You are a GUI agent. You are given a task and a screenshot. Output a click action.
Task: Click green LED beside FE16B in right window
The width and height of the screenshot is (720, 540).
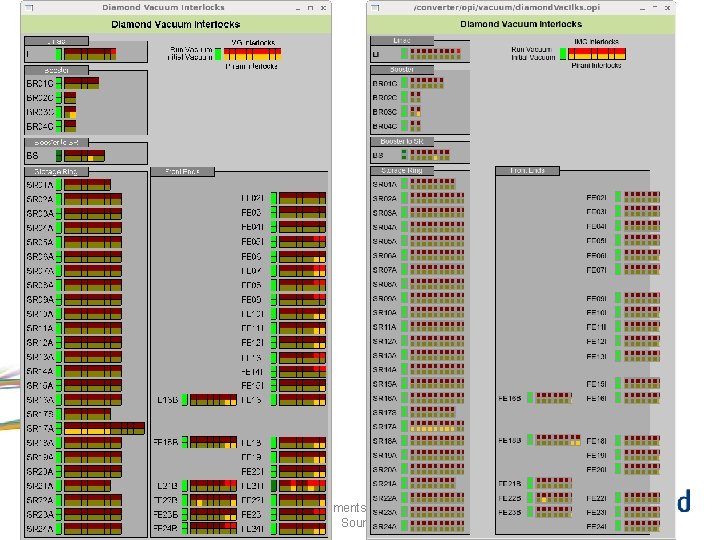click(x=530, y=398)
